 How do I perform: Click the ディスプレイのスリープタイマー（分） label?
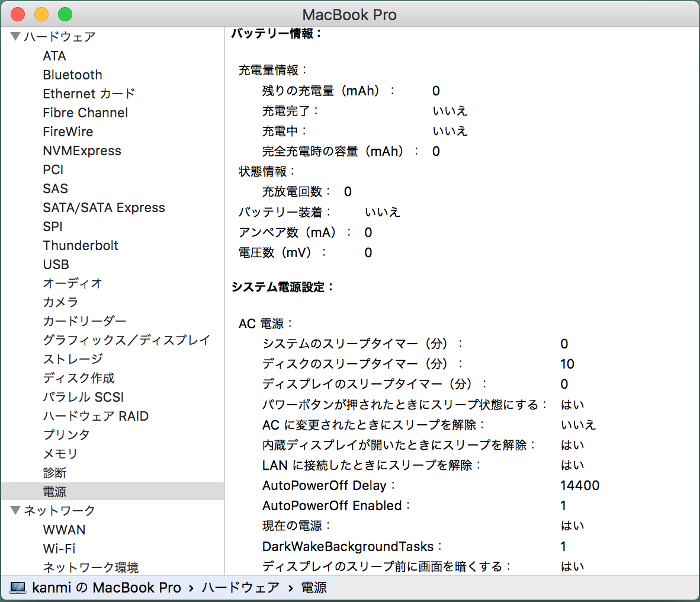[x=374, y=384]
